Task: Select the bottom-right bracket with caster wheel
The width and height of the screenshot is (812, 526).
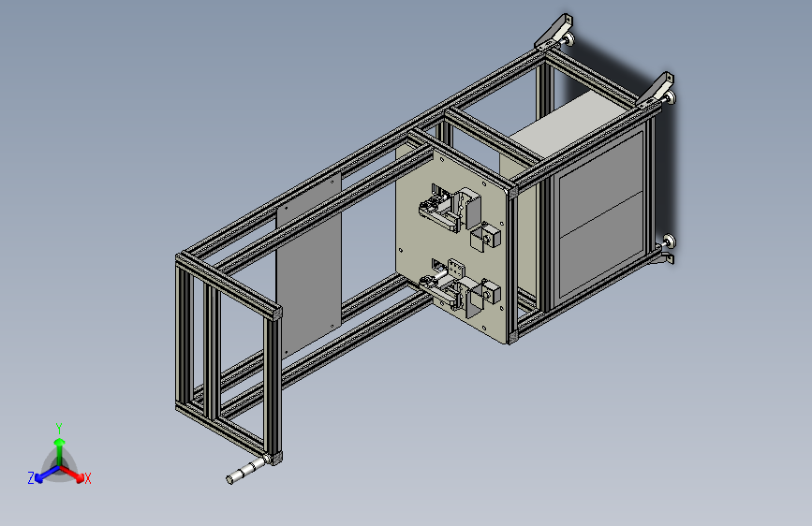Action: pyautogui.click(x=664, y=250)
